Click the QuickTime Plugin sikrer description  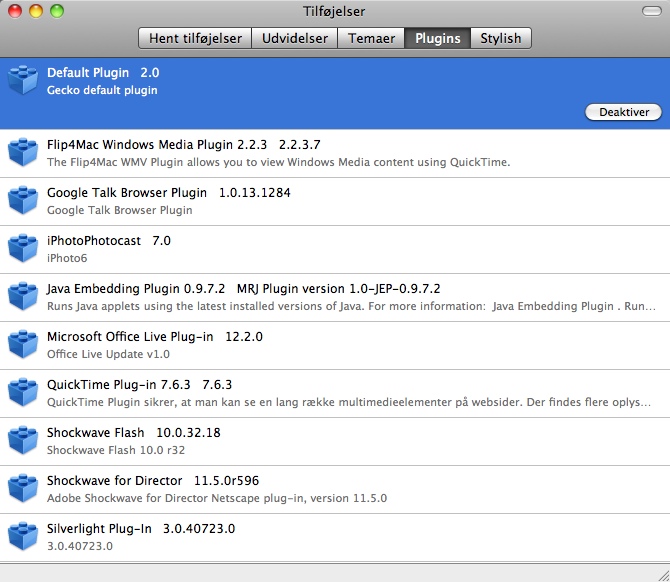click(x=349, y=402)
